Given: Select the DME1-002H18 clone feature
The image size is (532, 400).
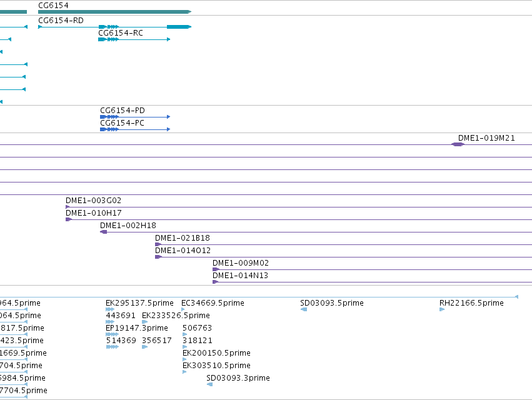Looking at the screenshot, I should click(x=316, y=232).
